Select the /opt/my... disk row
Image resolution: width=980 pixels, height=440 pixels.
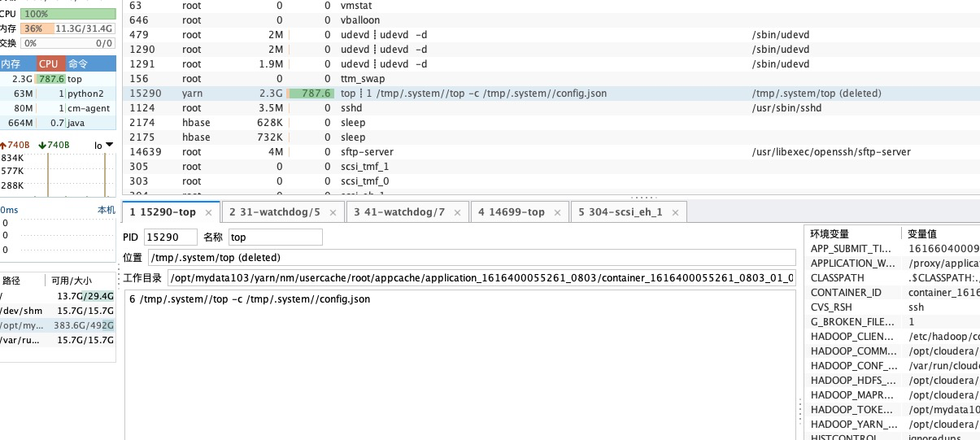click(58, 325)
